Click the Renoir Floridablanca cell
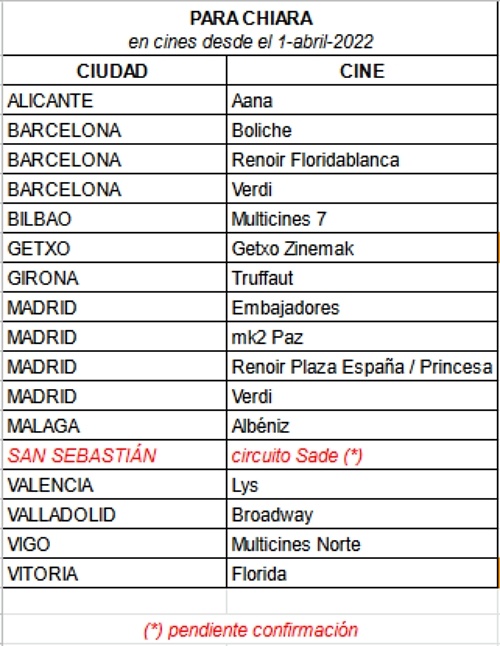500x646 pixels. [x=362, y=160]
